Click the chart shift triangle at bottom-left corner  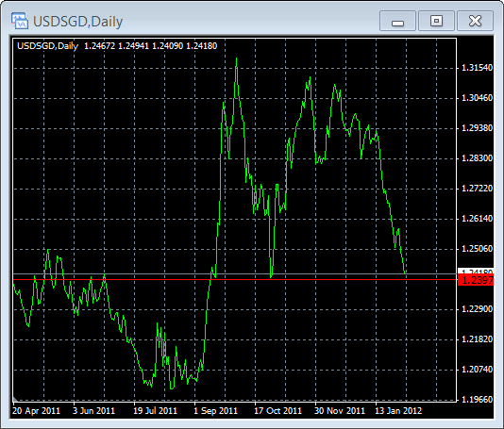tap(15, 399)
